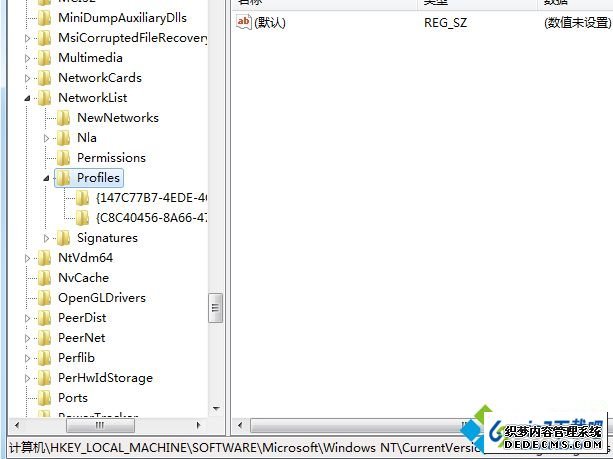
Task: Click the OpenGLDrivers folder icon
Action: (x=44, y=298)
